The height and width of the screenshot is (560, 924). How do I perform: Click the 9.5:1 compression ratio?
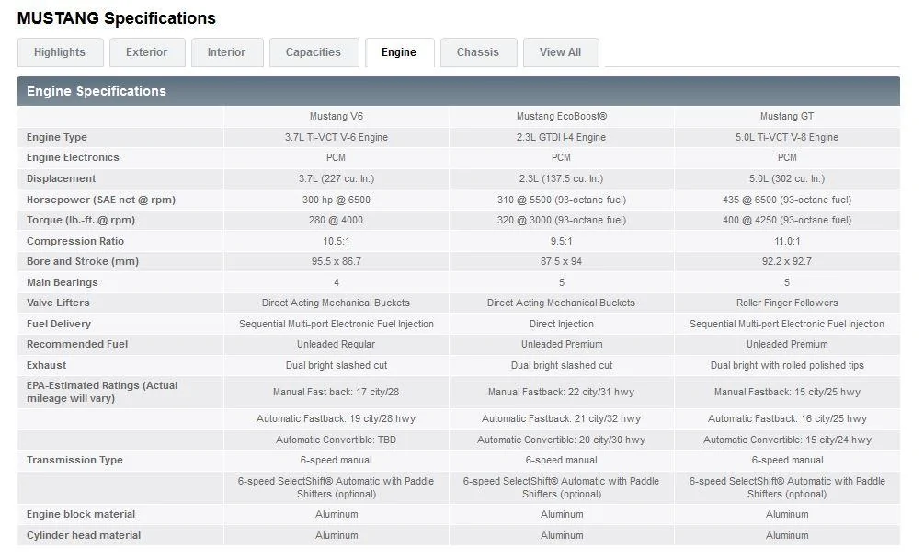click(562, 241)
